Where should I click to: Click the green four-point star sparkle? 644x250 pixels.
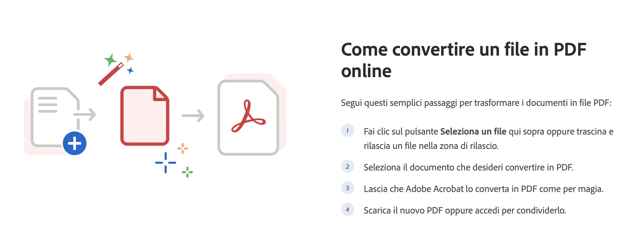pyautogui.click(x=110, y=60)
